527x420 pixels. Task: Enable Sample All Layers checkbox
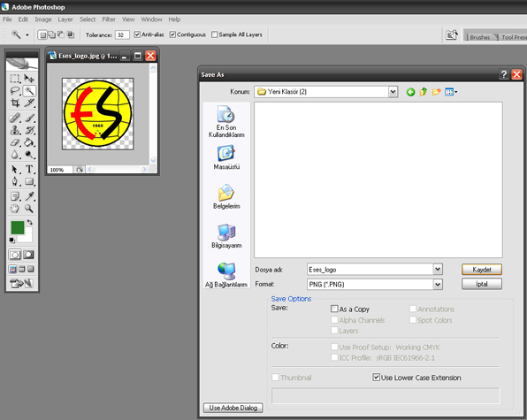tap(215, 34)
